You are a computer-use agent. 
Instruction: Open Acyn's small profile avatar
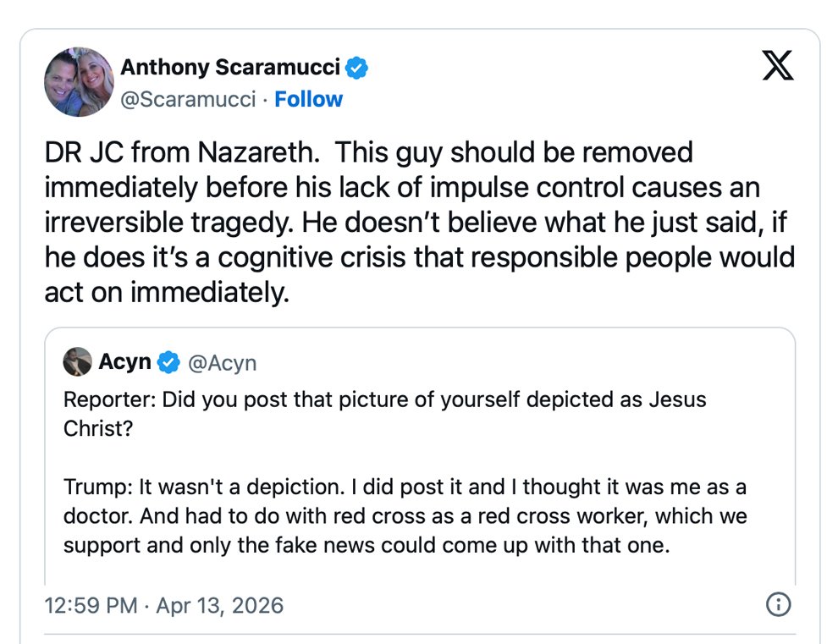[x=77, y=362]
